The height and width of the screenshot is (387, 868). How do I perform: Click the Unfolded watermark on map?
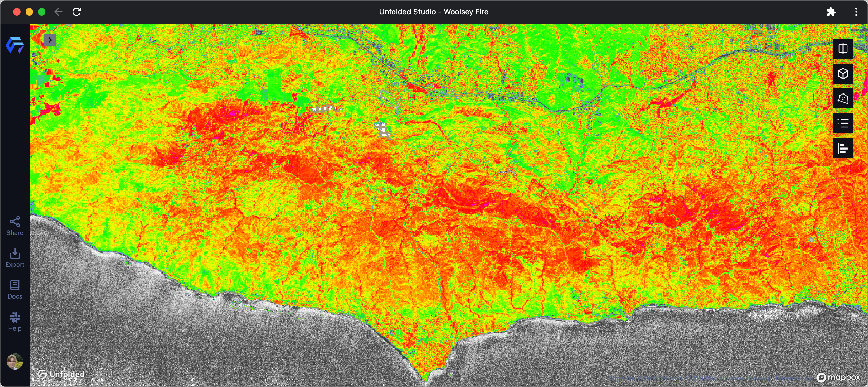(61, 374)
